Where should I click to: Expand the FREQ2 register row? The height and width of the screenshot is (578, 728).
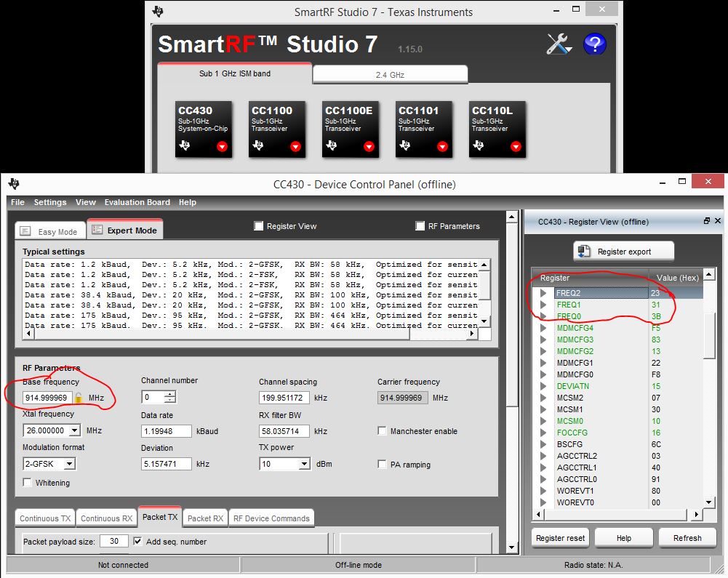pos(543,293)
